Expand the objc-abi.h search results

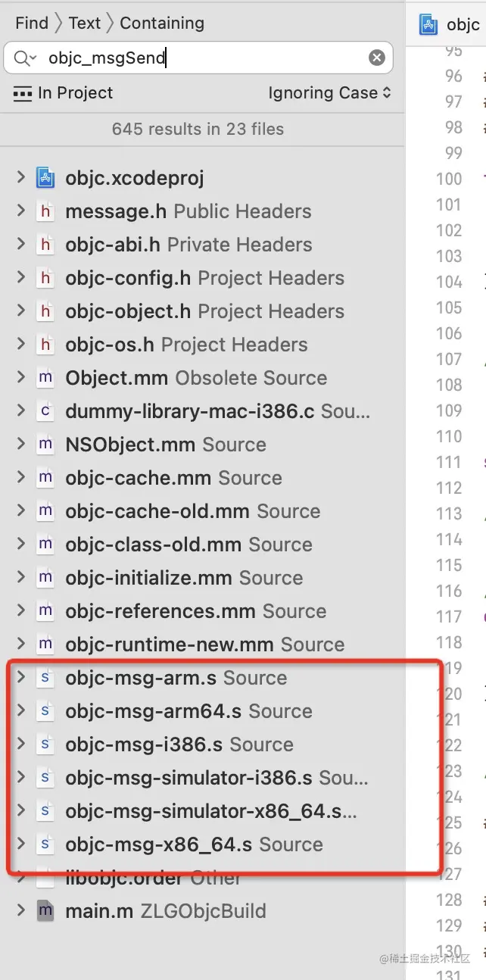[x=20, y=245]
